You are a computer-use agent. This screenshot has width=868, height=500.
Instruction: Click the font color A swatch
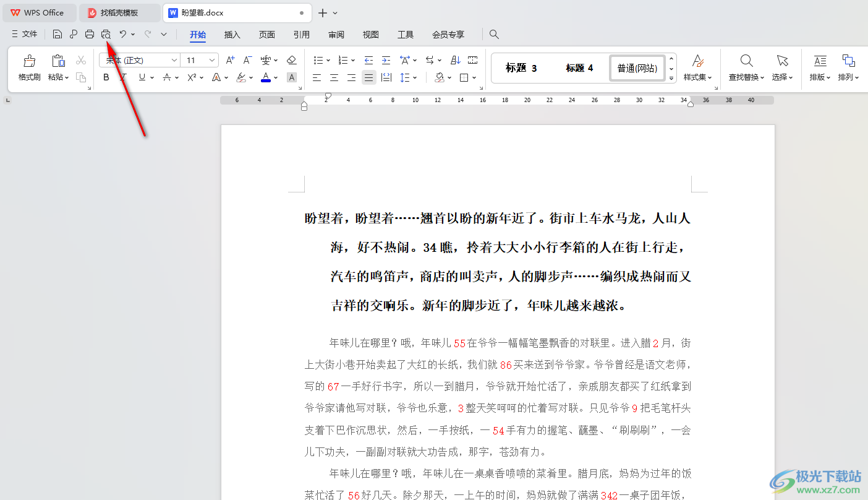pos(265,77)
